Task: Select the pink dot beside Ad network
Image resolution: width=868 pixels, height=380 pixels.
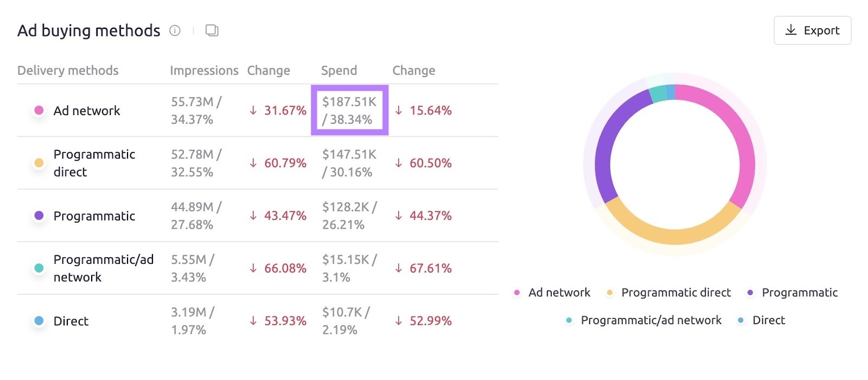Action: click(x=38, y=110)
